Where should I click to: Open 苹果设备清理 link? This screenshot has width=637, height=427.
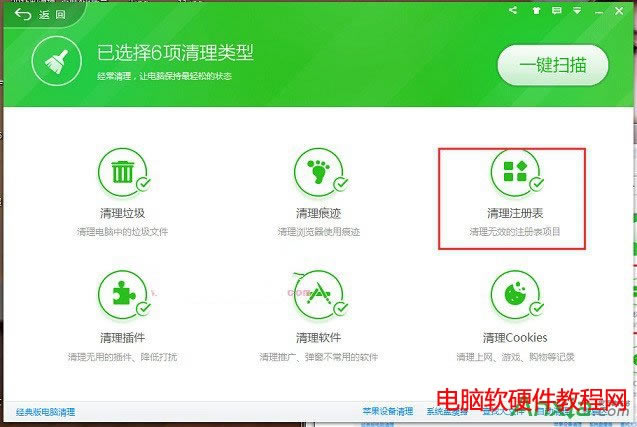(x=388, y=411)
